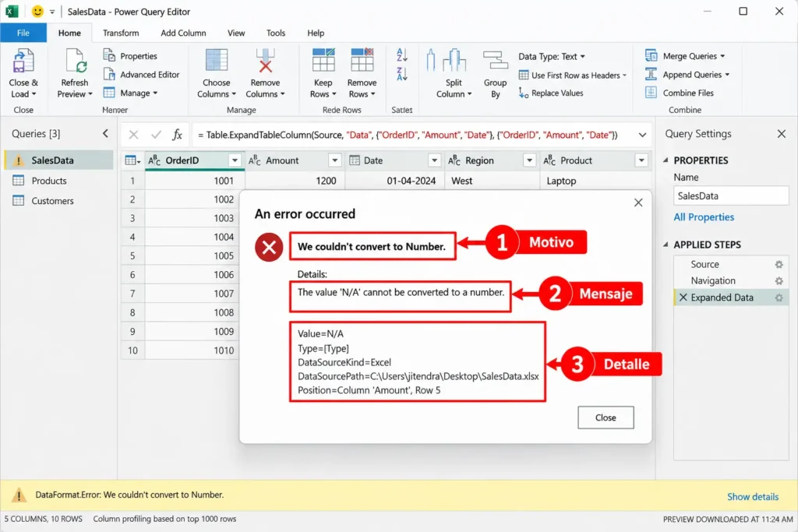Sort descending with Z-A icon
Image resolution: width=798 pixels, height=532 pixels.
[402, 74]
